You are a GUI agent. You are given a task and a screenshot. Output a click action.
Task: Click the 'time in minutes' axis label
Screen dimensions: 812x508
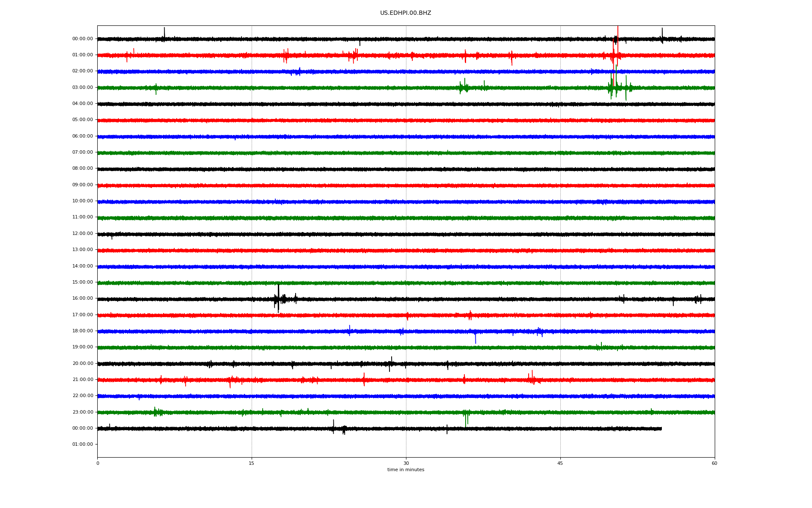pyautogui.click(x=405, y=469)
